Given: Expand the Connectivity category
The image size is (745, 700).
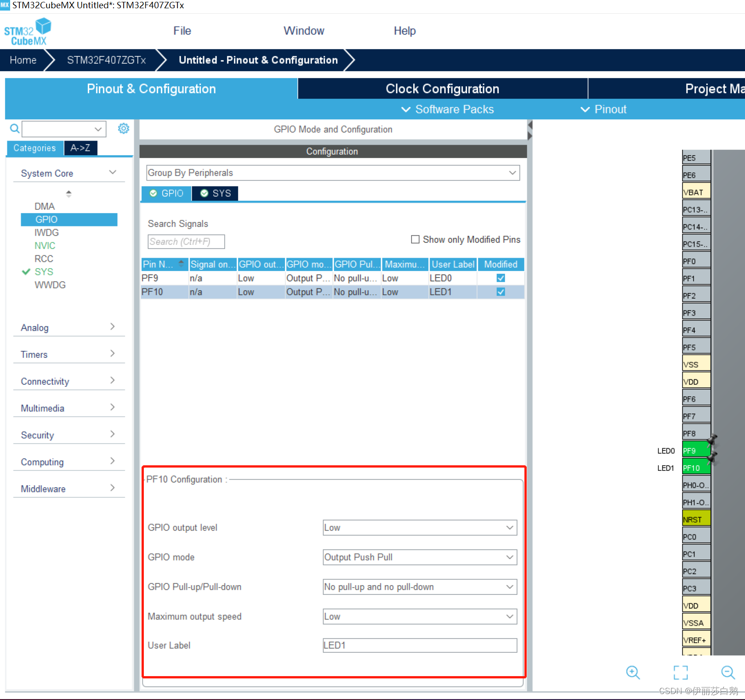Looking at the screenshot, I should pyautogui.click(x=69, y=381).
